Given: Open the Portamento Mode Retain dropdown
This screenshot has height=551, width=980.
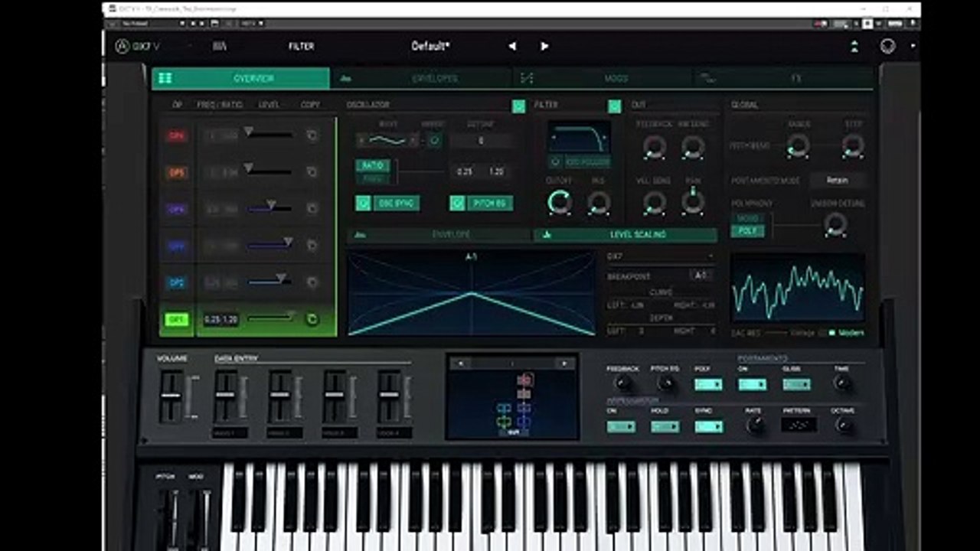Looking at the screenshot, I should pyautogui.click(x=837, y=181).
